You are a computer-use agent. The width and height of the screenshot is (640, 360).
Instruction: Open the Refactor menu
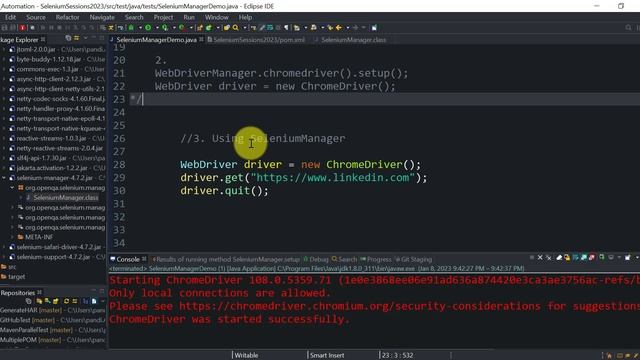(x=67, y=17)
